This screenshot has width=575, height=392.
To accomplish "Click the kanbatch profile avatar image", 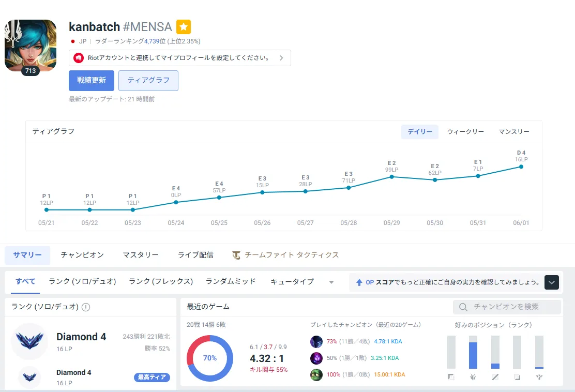I will pos(31,45).
